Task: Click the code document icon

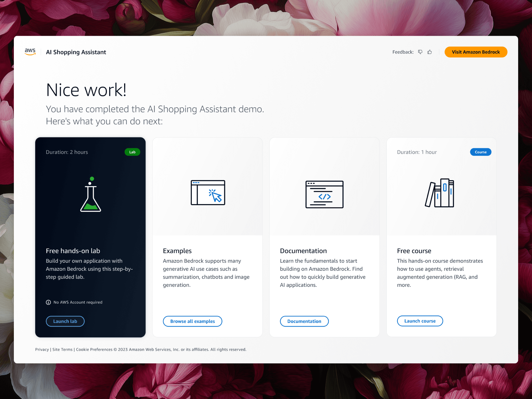Action: pyautogui.click(x=324, y=194)
